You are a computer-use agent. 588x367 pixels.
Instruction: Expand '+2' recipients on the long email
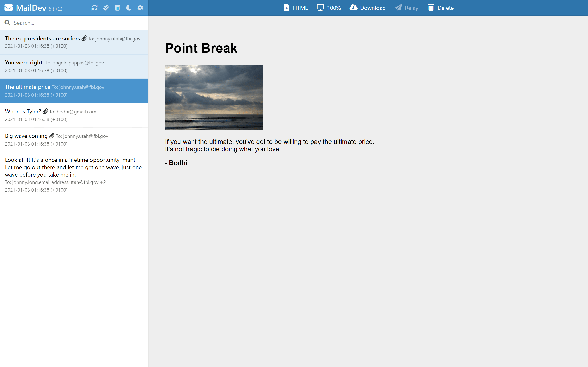[103, 182]
